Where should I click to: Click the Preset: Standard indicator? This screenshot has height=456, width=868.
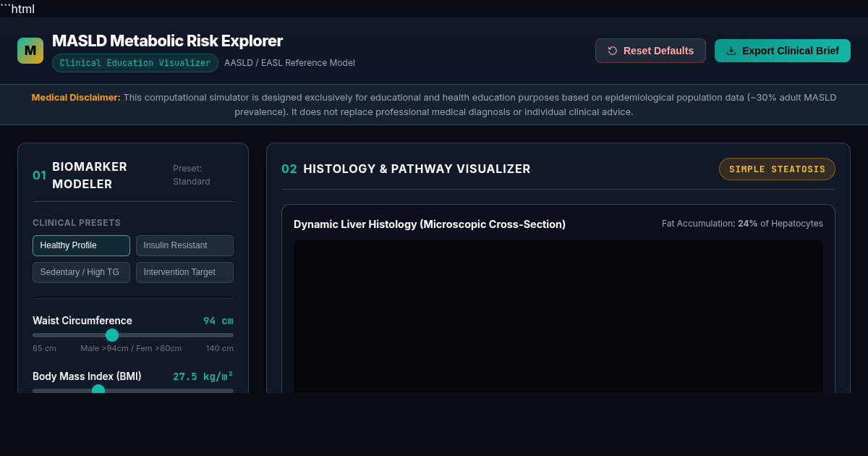tap(192, 175)
